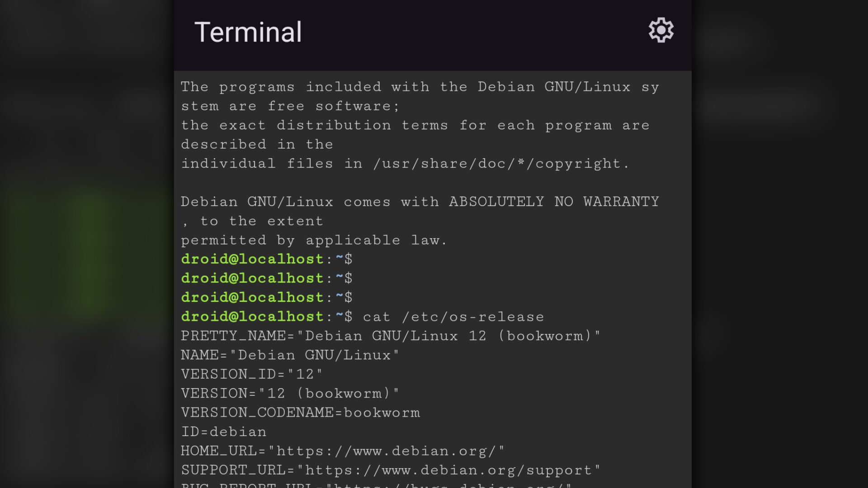
Task: Click the cat /etc/os-release command line
Action: click(453, 317)
